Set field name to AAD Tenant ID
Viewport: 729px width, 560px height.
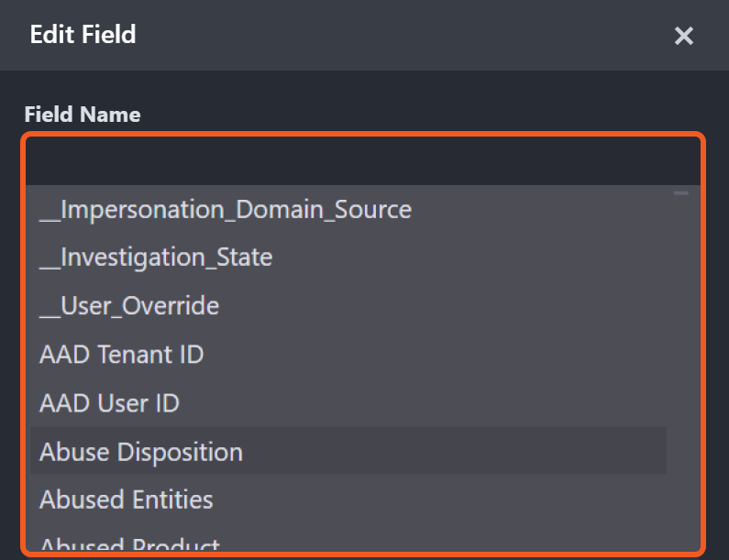121,354
